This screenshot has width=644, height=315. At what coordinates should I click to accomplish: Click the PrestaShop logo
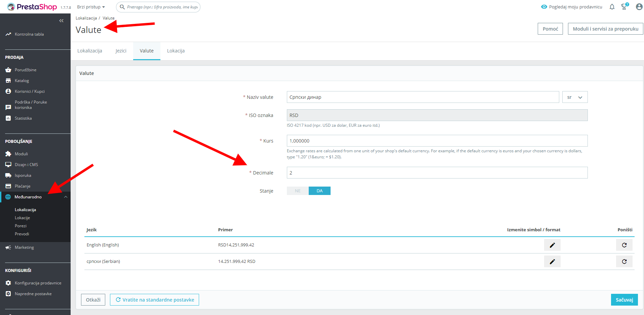tap(32, 7)
